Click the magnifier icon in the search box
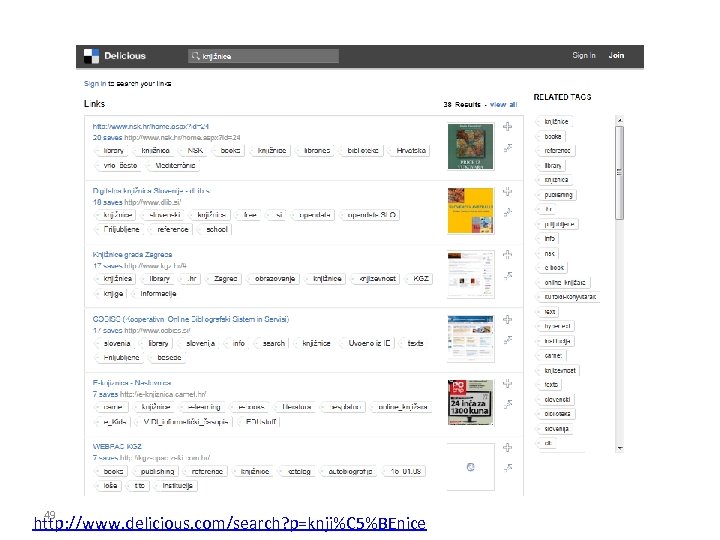The height and width of the screenshot is (540, 720). (x=195, y=56)
